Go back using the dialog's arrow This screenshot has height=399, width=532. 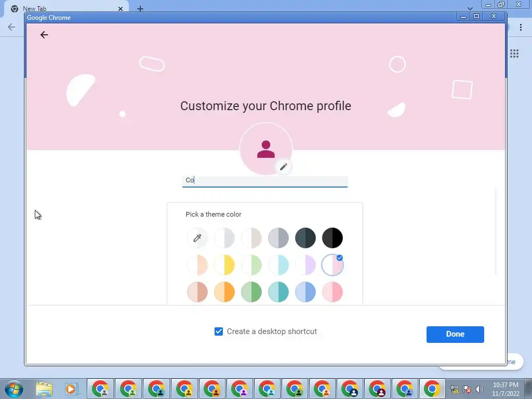click(44, 35)
